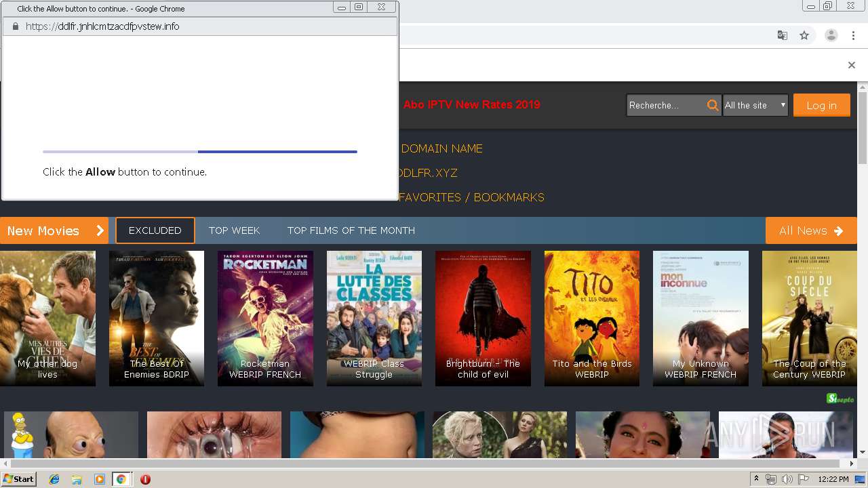
Task: Open The Coup of the Century poster
Action: pyautogui.click(x=809, y=319)
